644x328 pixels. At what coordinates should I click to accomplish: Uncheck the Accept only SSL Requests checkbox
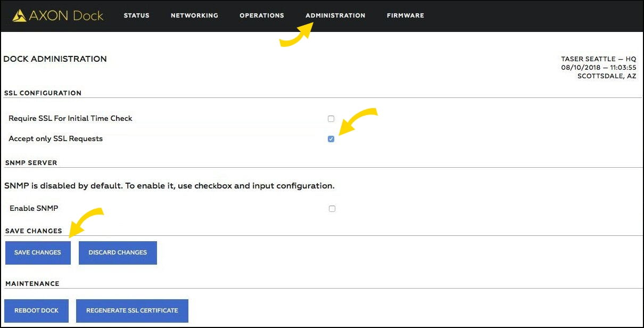click(331, 139)
